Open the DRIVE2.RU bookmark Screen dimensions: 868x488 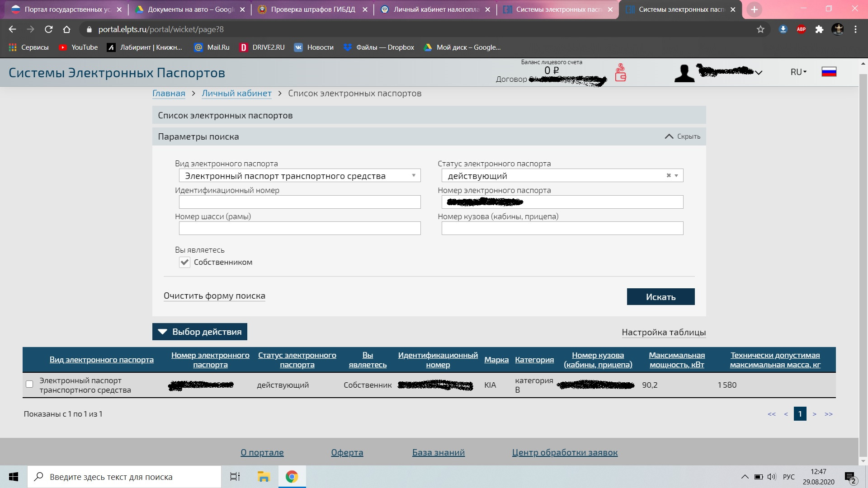point(262,47)
